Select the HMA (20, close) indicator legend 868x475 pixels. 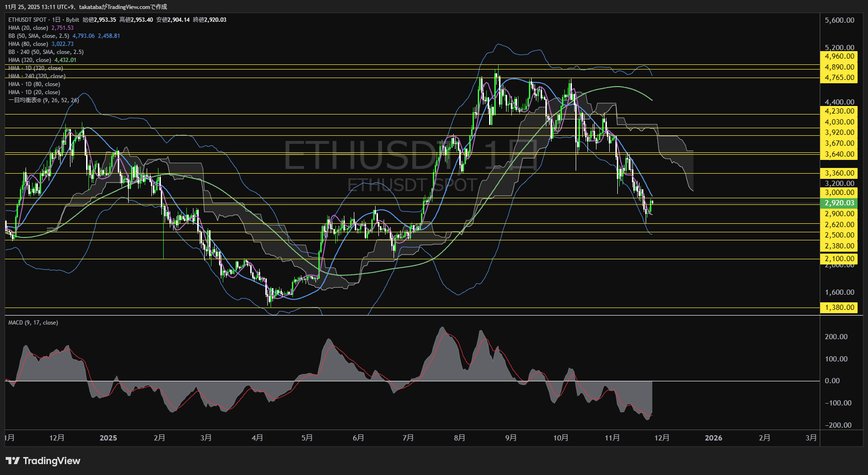click(x=28, y=28)
